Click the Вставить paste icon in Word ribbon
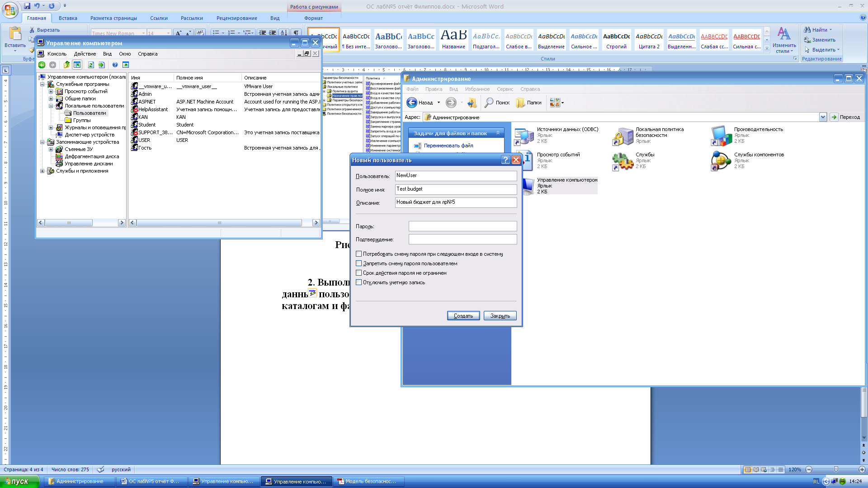The image size is (868, 488). (15, 34)
